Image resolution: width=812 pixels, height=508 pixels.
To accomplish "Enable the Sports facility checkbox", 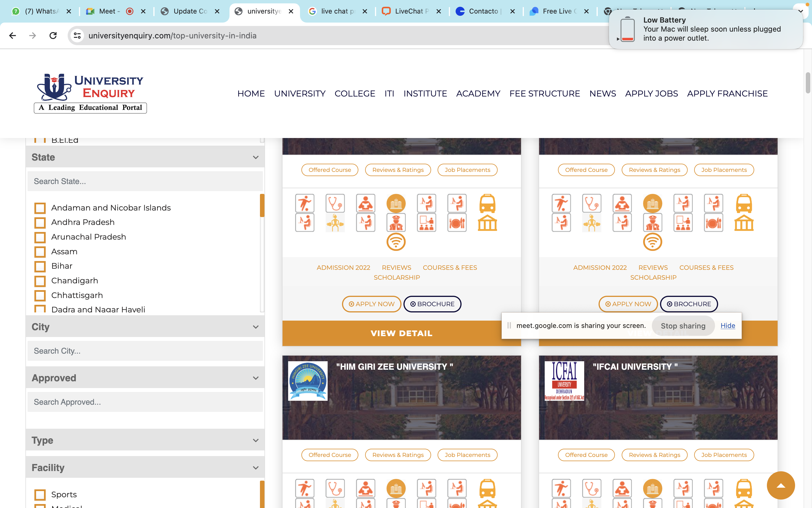I will 40,494.
